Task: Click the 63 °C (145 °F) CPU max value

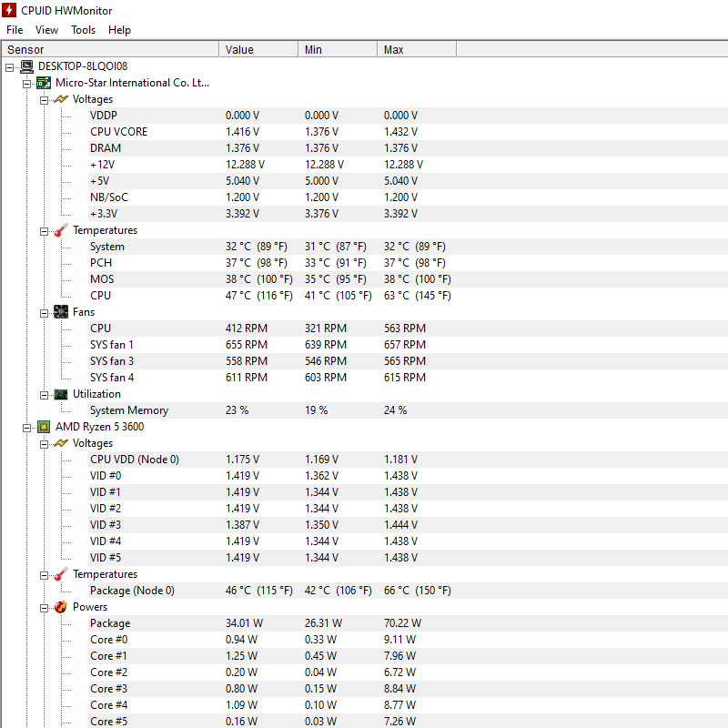Action: pos(417,296)
